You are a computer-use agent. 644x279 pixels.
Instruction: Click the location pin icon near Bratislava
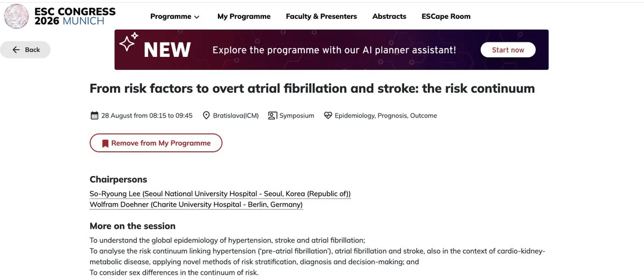(206, 115)
